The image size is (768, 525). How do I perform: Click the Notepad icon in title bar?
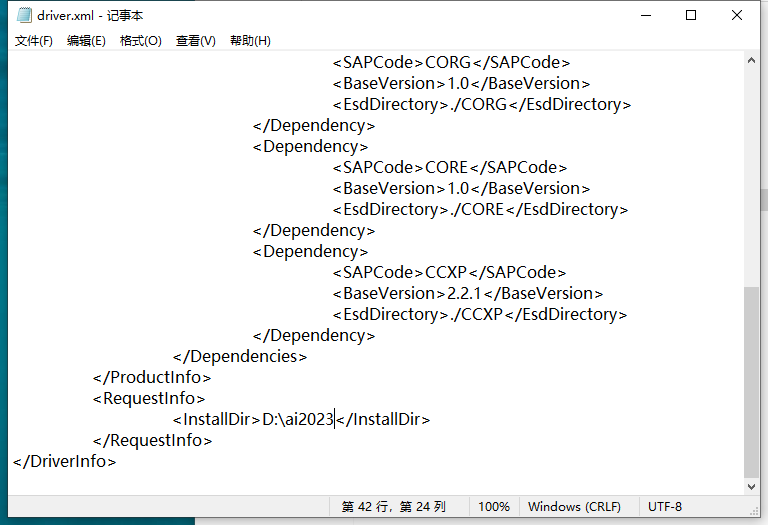point(24,15)
